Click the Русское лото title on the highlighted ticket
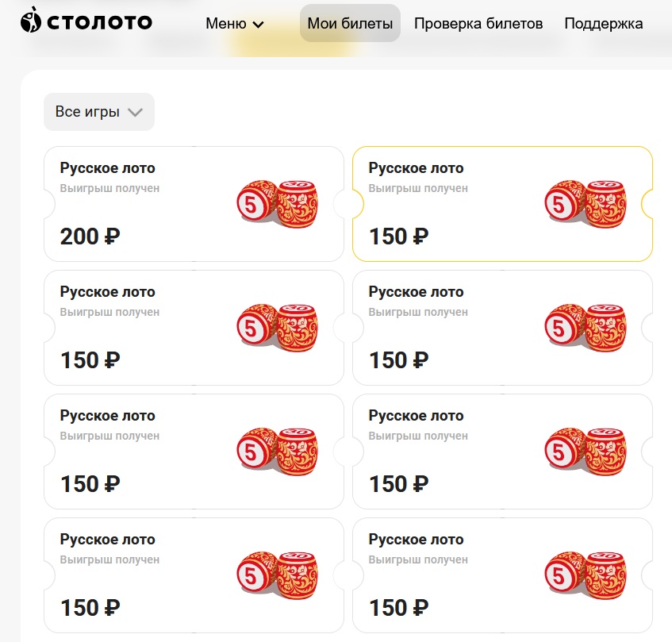The height and width of the screenshot is (642, 672). [416, 168]
